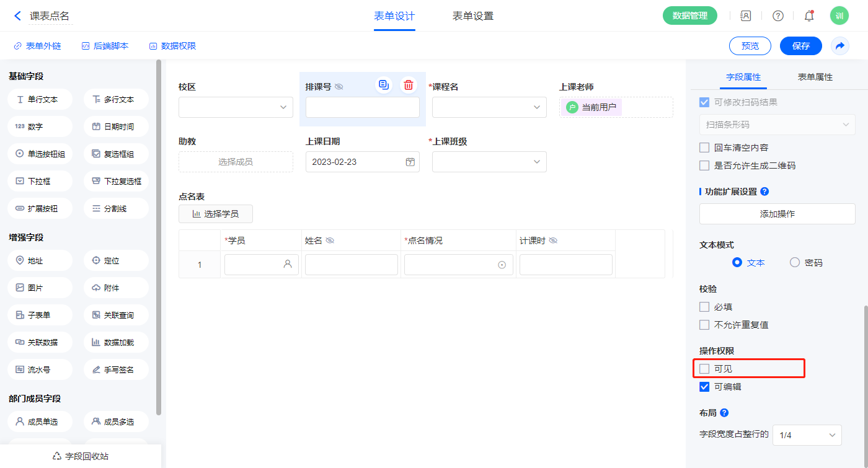Open help via question mark icon

tap(778, 16)
